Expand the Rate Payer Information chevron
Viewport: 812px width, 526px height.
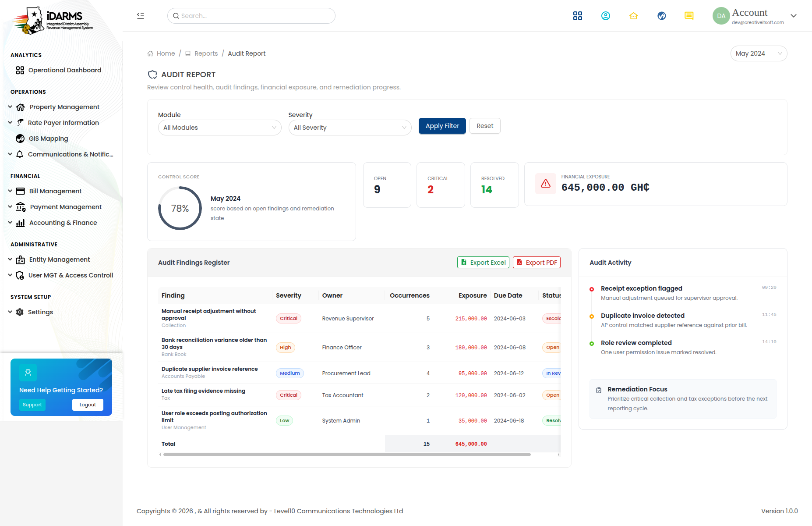tap(10, 123)
